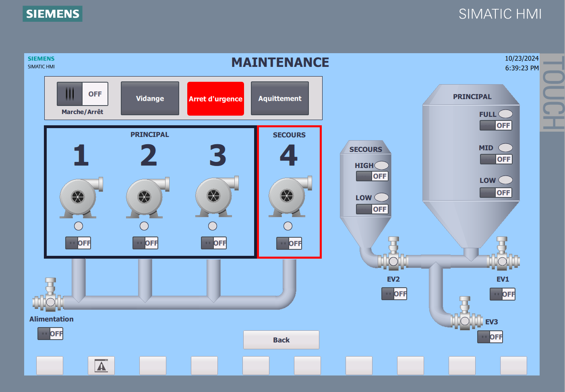Click the Secours tank HIGH level indicator
This screenshot has height=392, width=565.
point(381,165)
